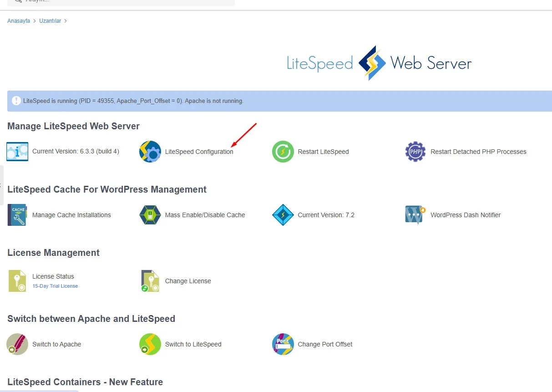Viewport: 552px width, 392px height.
Task: Click the green Restart LiteSpeed icon
Action: coord(283,152)
